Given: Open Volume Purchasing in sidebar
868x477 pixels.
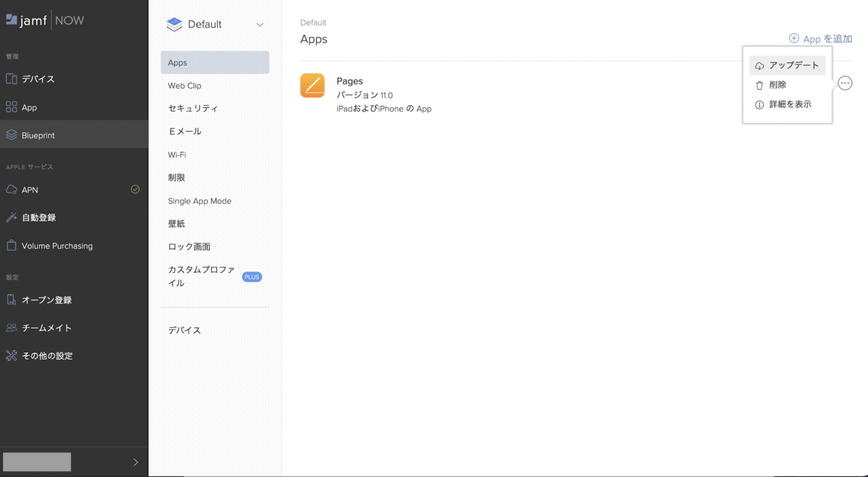Looking at the screenshot, I should click(74, 245).
